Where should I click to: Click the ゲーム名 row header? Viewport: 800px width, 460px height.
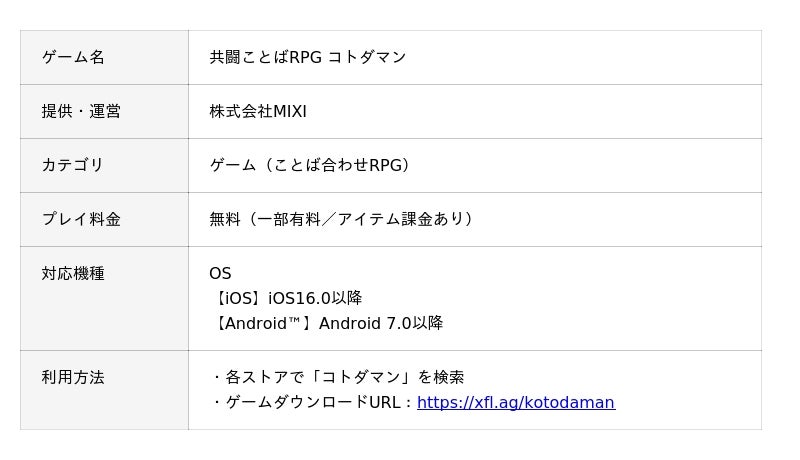point(73,57)
